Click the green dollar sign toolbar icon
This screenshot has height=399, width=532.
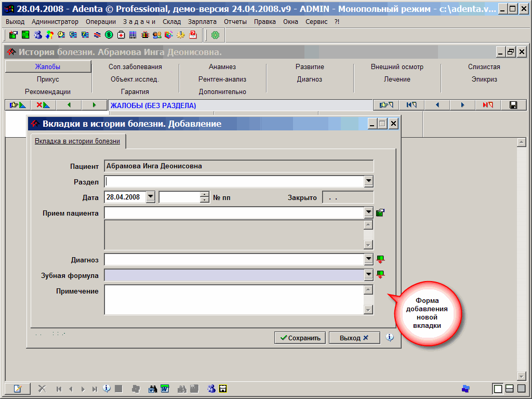coord(109,35)
